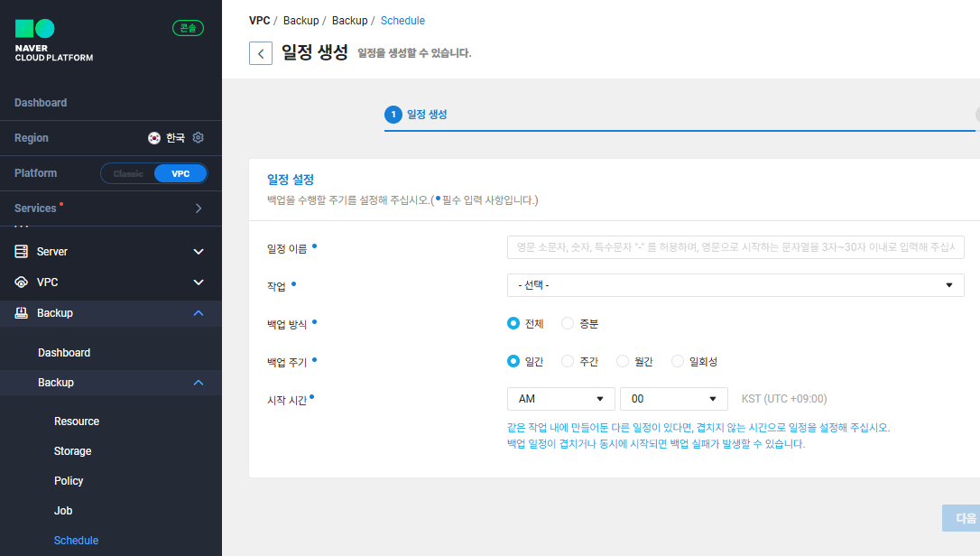
Task: Click the VPC breadcrumb
Action: (x=259, y=21)
